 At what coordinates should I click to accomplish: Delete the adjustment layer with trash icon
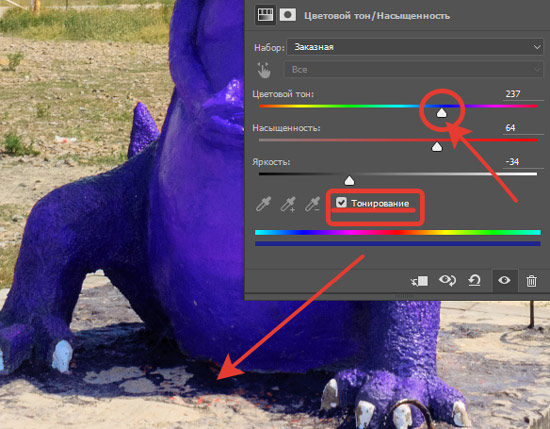point(531,281)
